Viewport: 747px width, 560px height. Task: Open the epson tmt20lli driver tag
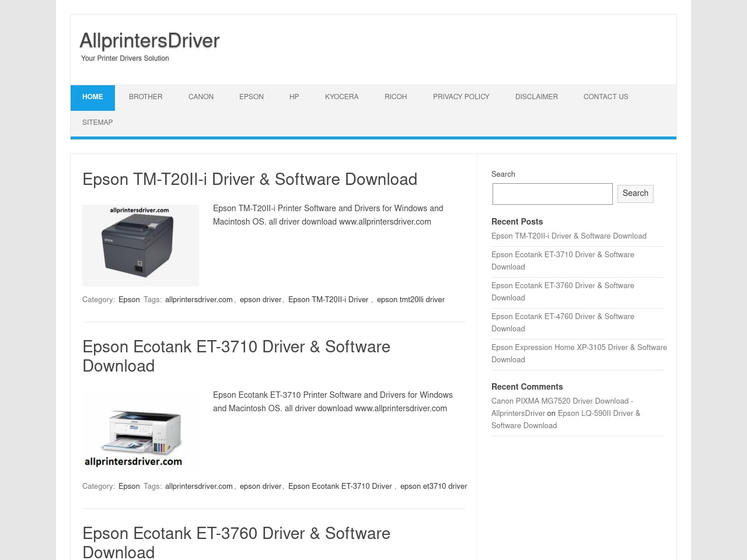[x=411, y=300]
